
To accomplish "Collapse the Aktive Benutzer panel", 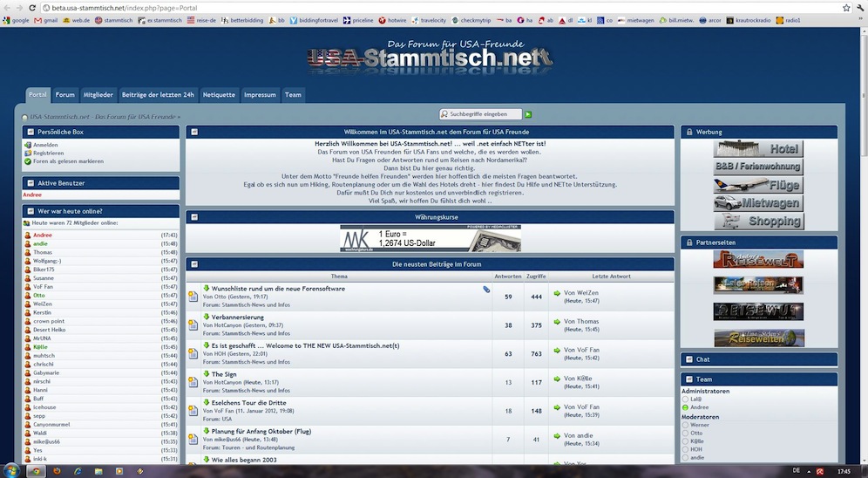I will 29,183.
